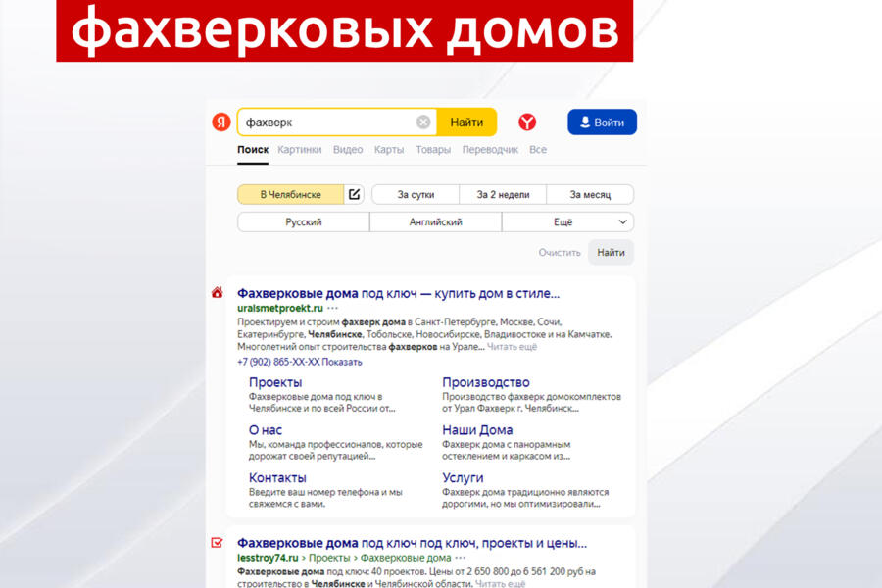Click the Найти button in the filter panel
The image size is (882, 588).
click(x=611, y=252)
